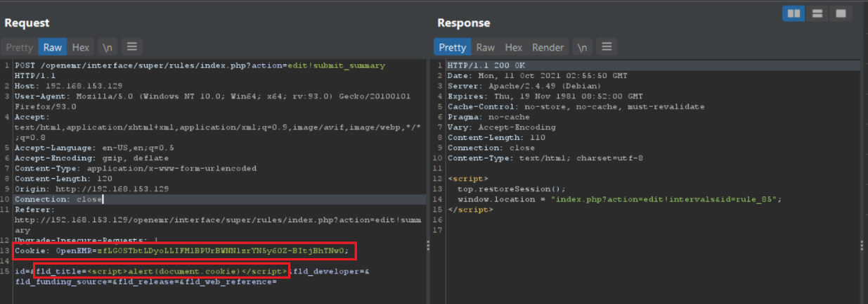Click the Accept-Language header line
868x304 pixels.
94,148
